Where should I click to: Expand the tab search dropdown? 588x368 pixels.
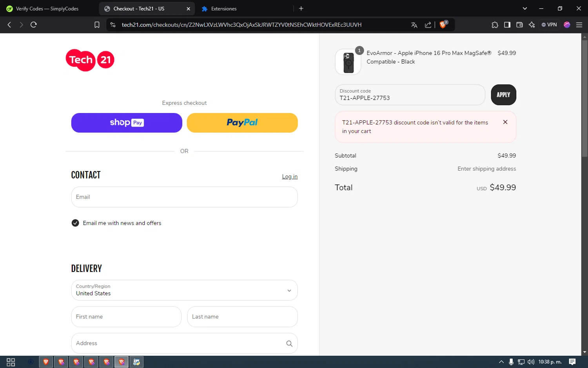point(524,8)
